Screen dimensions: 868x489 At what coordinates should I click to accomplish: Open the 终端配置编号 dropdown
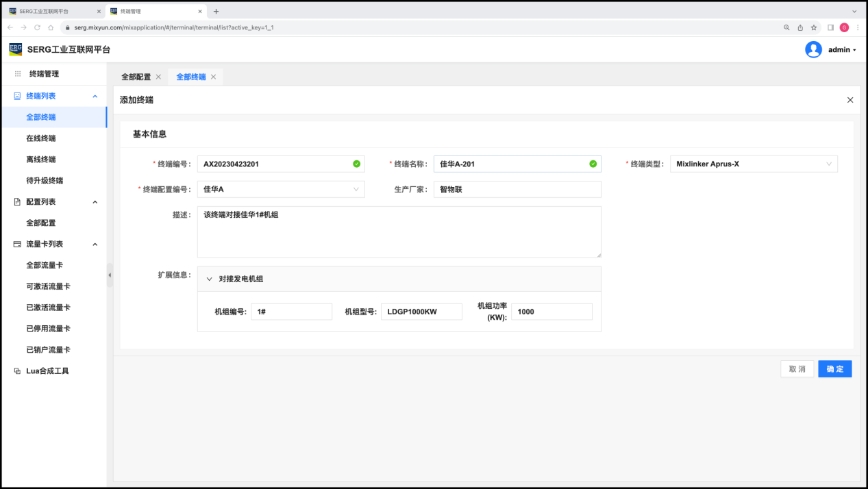click(x=281, y=189)
